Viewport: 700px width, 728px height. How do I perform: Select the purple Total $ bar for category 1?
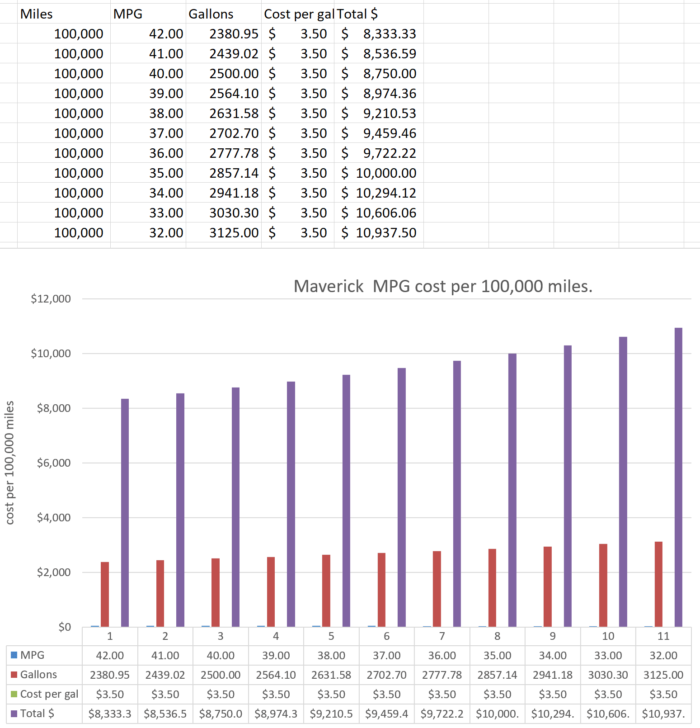point(125,513)
